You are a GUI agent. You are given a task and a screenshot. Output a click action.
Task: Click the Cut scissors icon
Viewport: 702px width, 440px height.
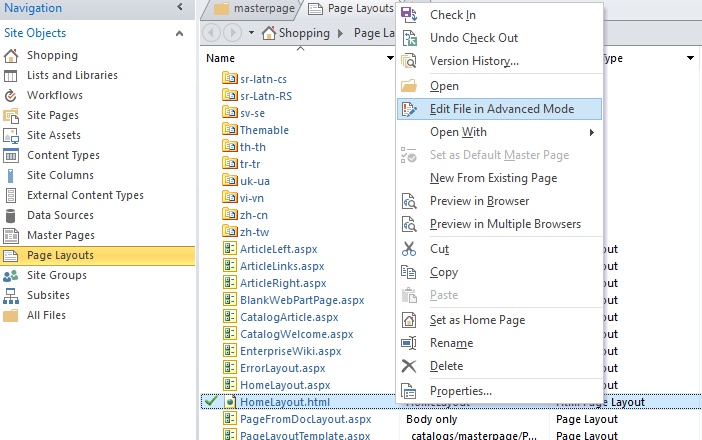(409, 249)
